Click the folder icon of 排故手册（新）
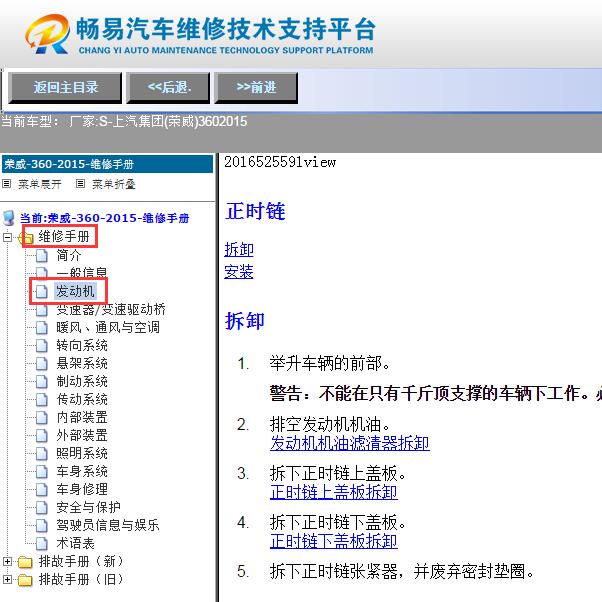The width and height of the screenshot is (602, 602). 25,562
